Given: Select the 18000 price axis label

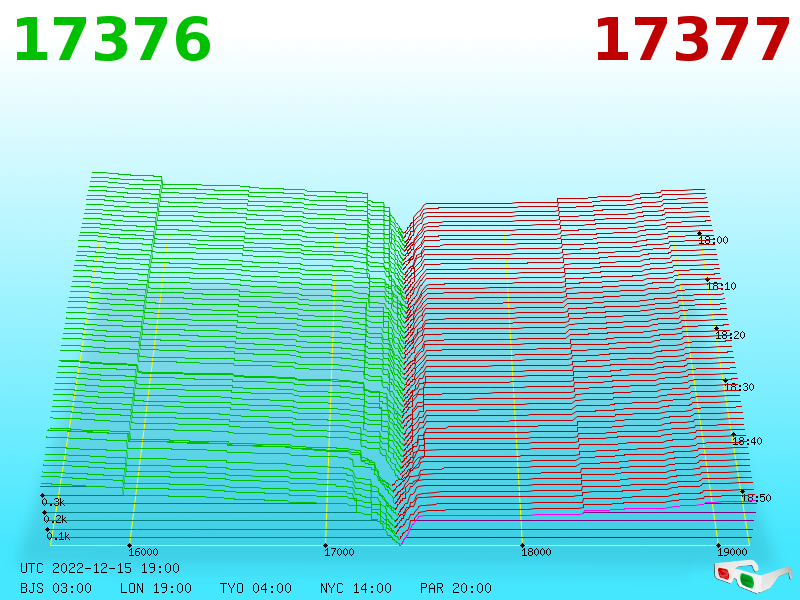Looking at the screenshot, I should 536,552.
